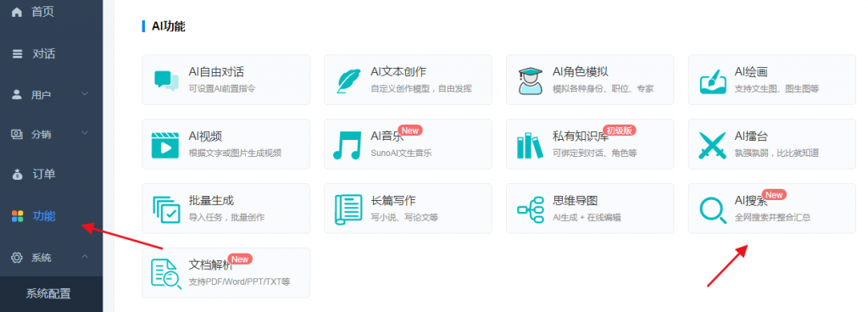The height and width of the screenshot is (312, 868).
Task: Open the books icon for 私有知识库
Action: point(530,145)
